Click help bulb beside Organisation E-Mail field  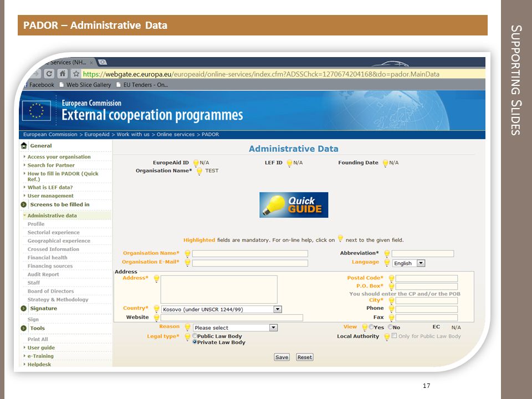tap(187, 263)
